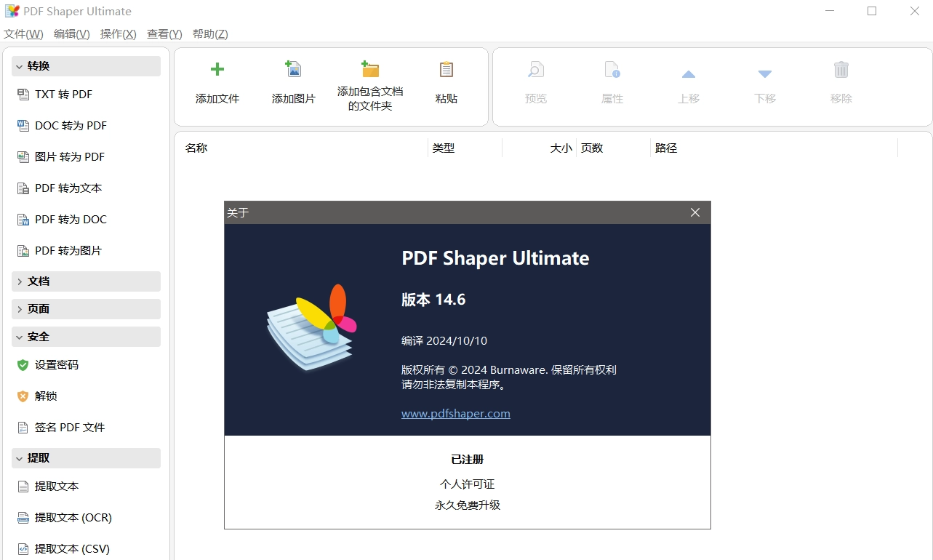Click the Preview (预览) magnifier icon
The height and width of the screenshot is (560, 933).
tap(535, 70)
